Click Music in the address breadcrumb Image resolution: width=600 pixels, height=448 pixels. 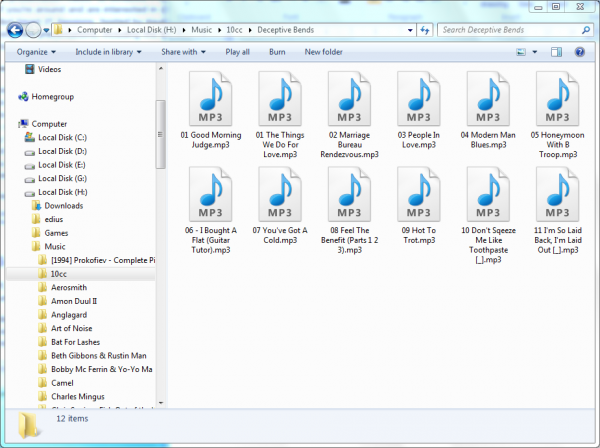201,30
